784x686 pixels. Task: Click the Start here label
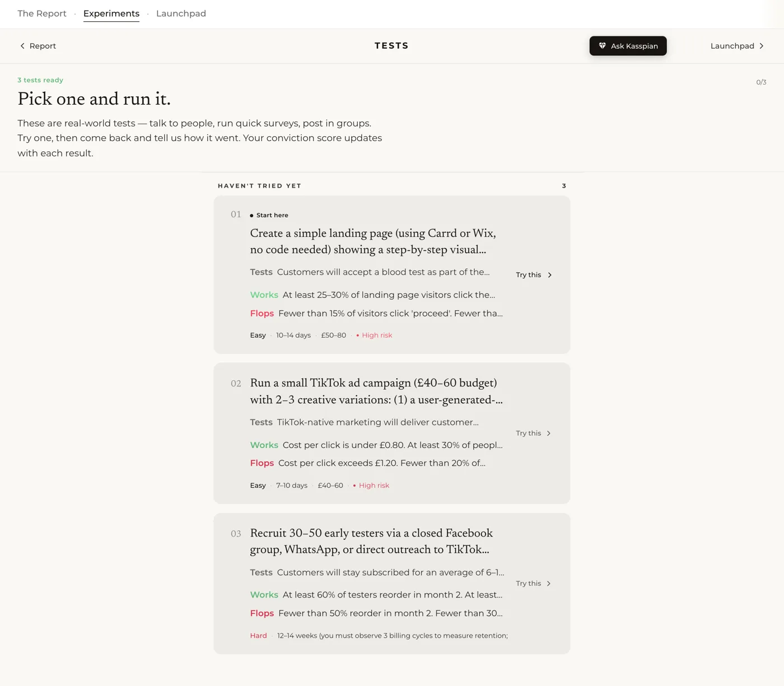coord(269,215)
